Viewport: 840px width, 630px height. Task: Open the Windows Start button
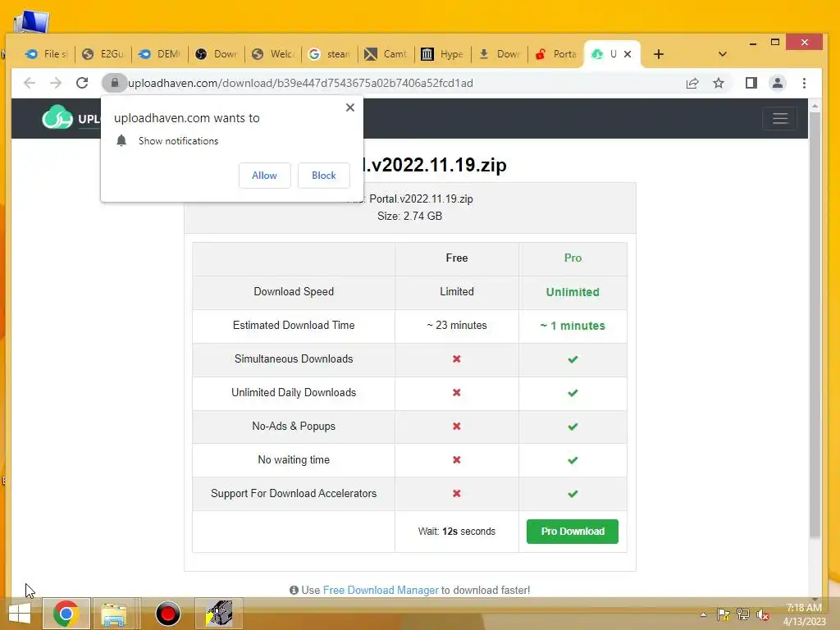click(x=20, y=614)
